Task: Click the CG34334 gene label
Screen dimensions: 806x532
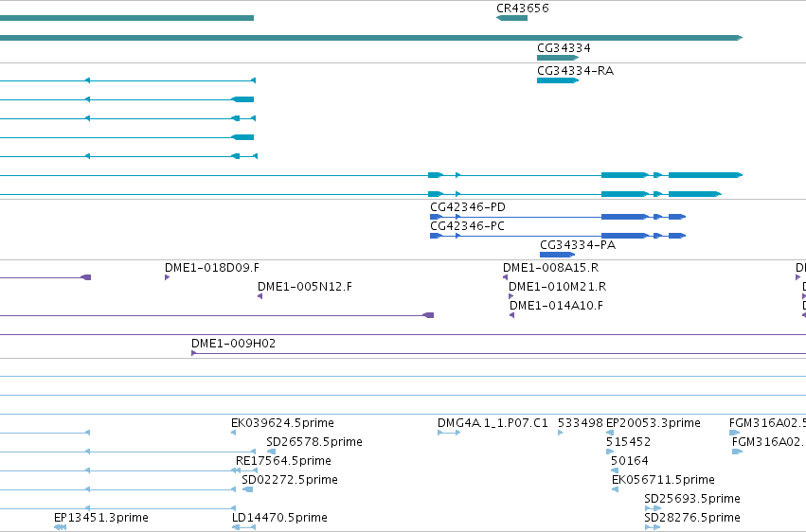Action: tap(564, 47)
